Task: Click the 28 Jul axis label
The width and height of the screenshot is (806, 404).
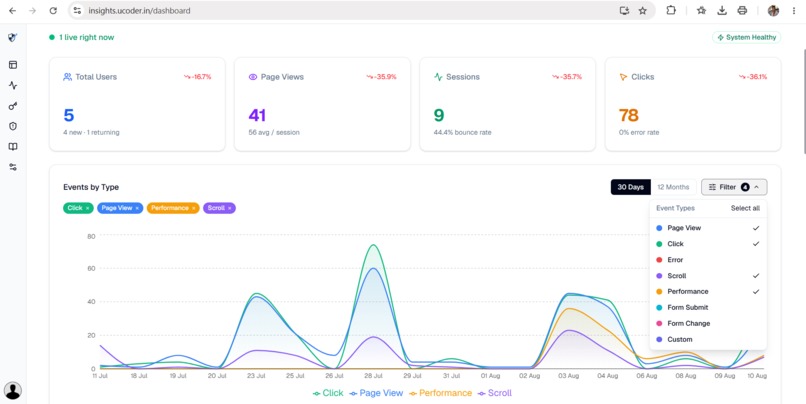Action: pos(373,376)
